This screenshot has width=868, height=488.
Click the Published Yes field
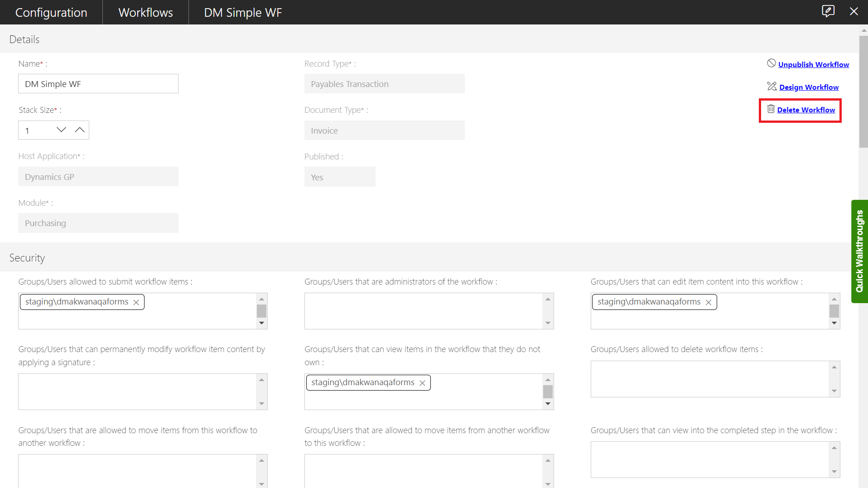tap(340, 177)
